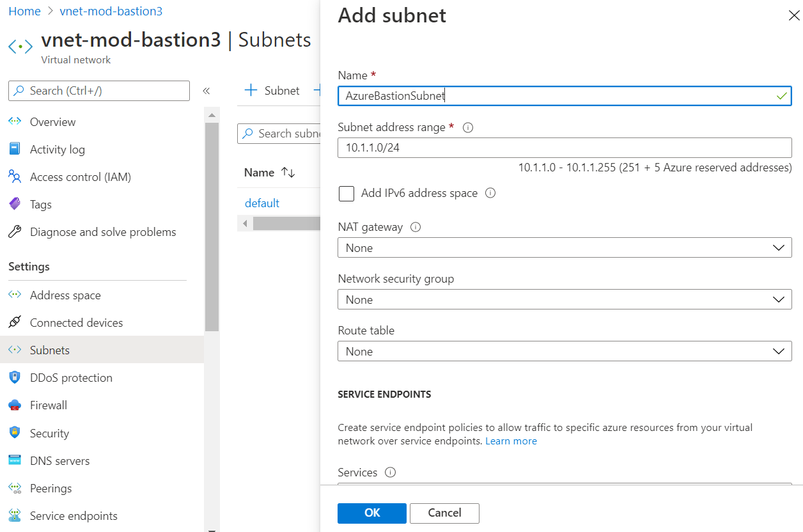
Task: Open the Network security group dropdown
Action: (565, 299)
